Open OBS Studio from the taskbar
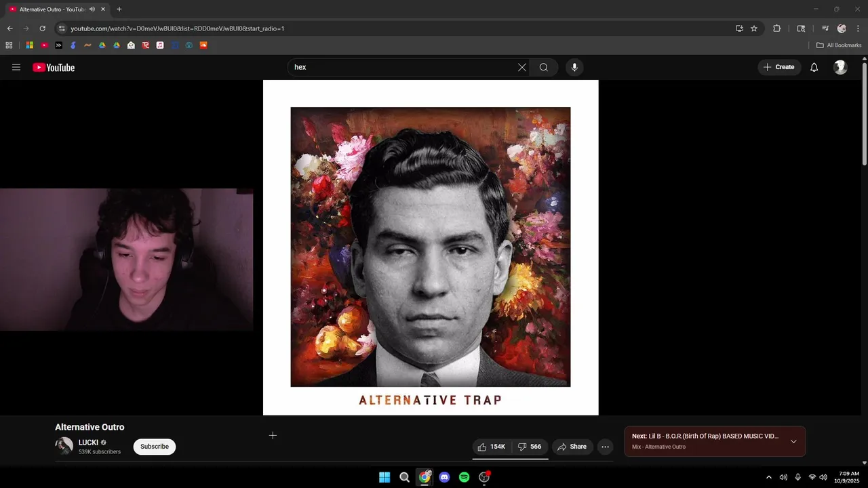Screen dimensions: 868x488 [484, 477]
